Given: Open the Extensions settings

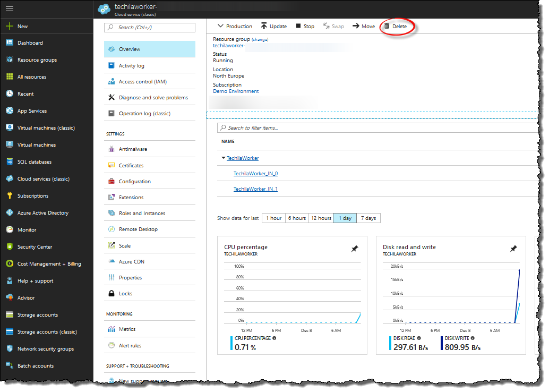Looking at the screenshot, I should [x=150, y=197].
